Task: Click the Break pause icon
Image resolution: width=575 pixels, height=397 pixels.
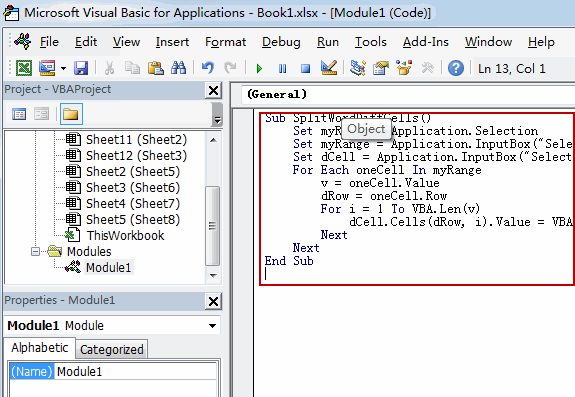Action: (x=282, y=69)
